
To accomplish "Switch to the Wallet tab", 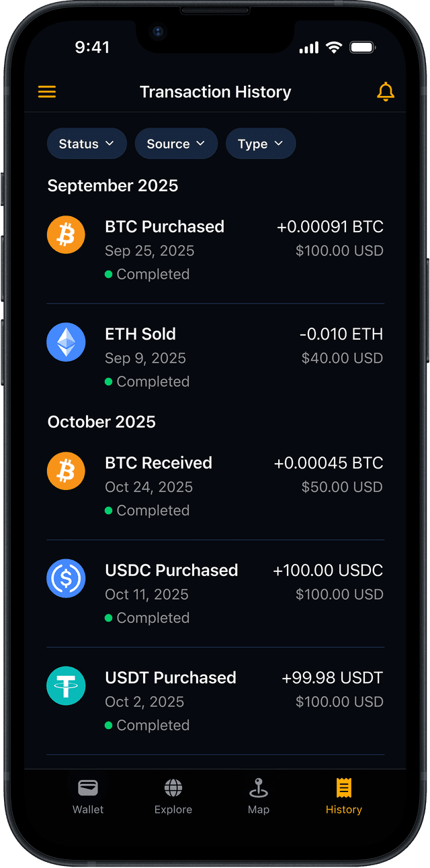I will 88,796.
